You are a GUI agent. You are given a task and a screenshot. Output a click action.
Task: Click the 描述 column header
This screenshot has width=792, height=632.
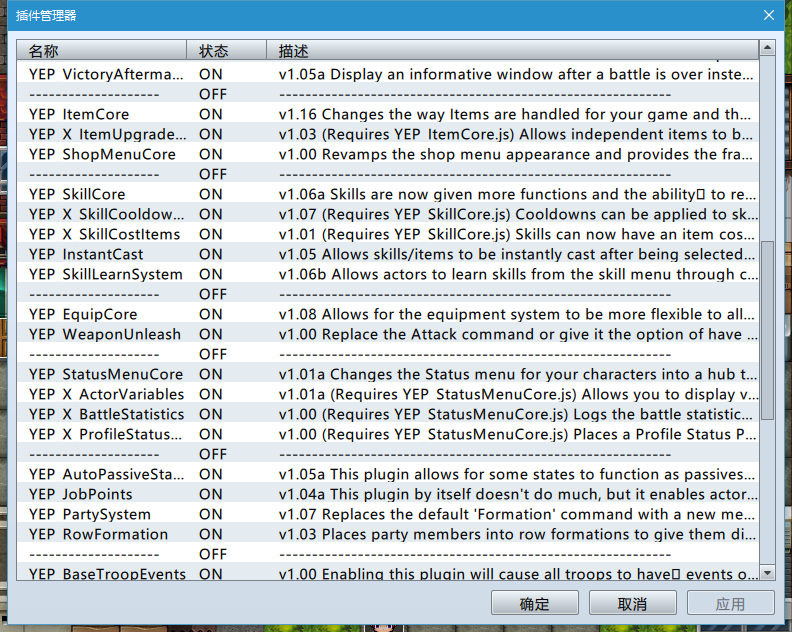tap(512, 51)
